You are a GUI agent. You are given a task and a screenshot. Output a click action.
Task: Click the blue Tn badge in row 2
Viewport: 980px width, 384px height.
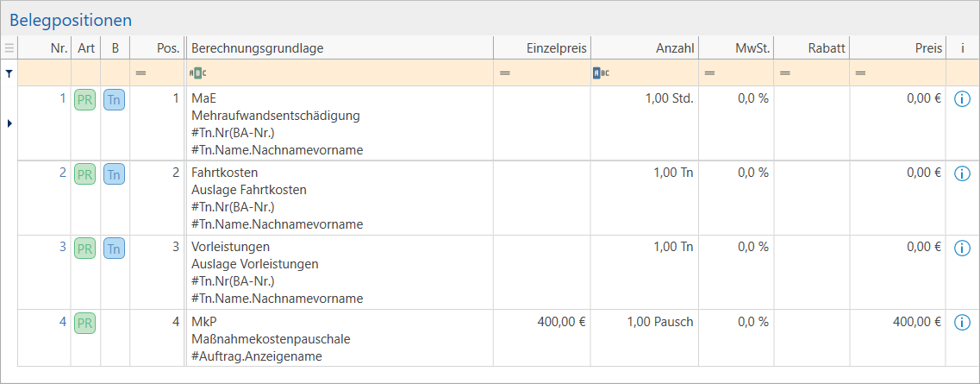pyautogui.click(x=115, y=173)
